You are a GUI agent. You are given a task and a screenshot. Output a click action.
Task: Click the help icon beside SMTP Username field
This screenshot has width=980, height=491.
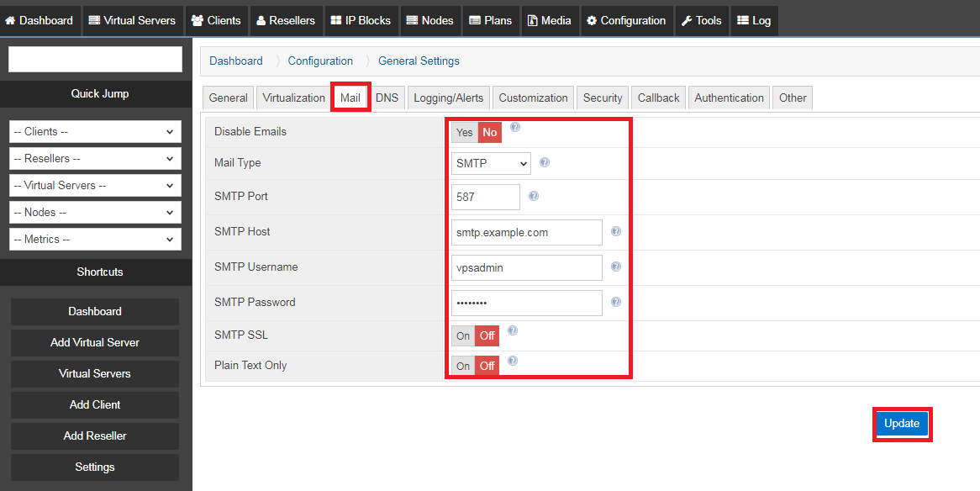(x=616, y=267)
